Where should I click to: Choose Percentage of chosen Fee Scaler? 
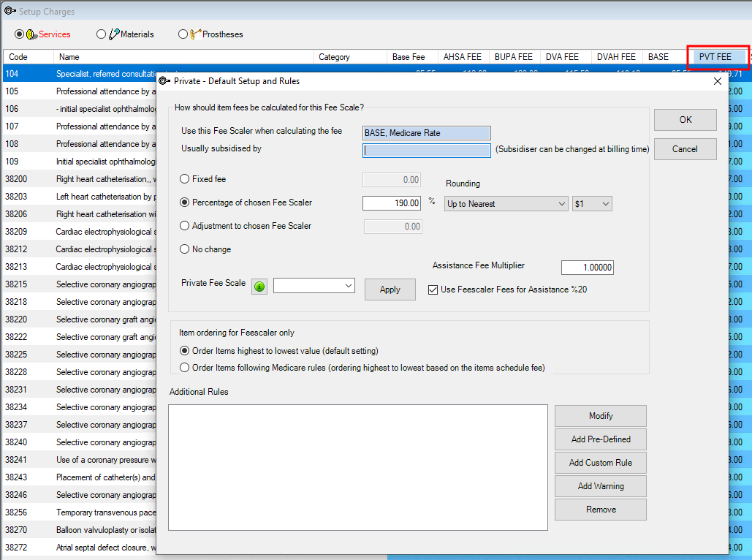point(184,203)
